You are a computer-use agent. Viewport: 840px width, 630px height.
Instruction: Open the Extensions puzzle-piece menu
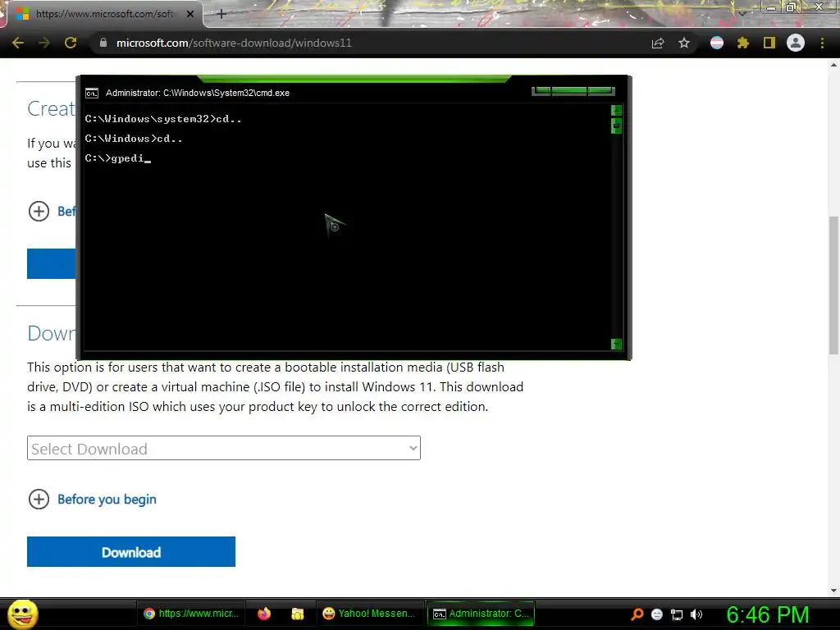742,43
